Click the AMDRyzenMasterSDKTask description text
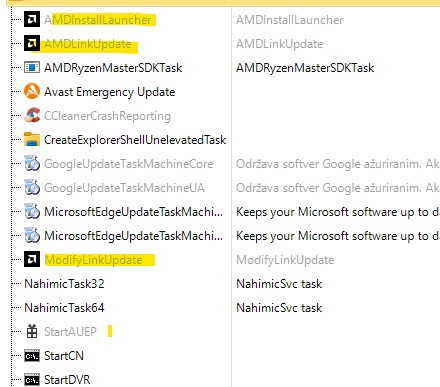The width and height of the screenshot is (440, 387). click(305, 68)
